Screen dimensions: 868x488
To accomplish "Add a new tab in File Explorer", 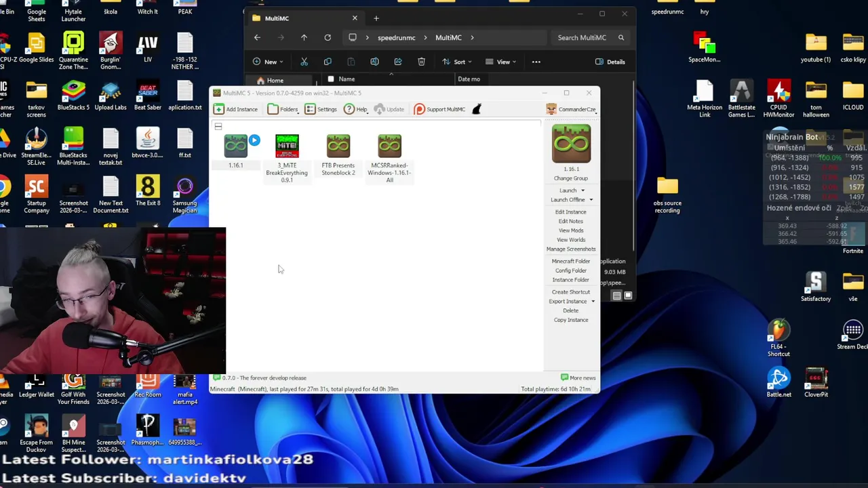I will [x=376, y=18].
